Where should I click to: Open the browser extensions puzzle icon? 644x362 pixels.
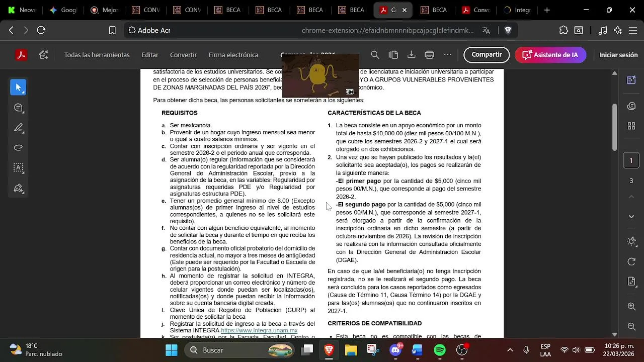click(563, 30)
